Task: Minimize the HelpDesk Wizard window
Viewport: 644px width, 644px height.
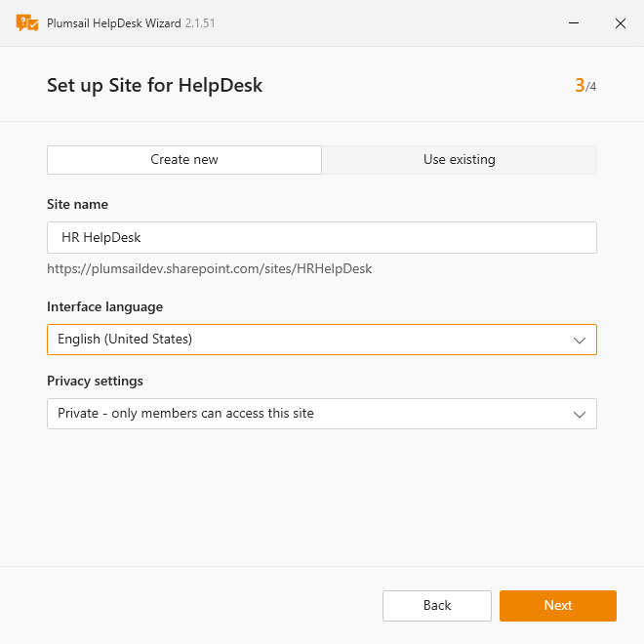Action: [x=574, y=23]
